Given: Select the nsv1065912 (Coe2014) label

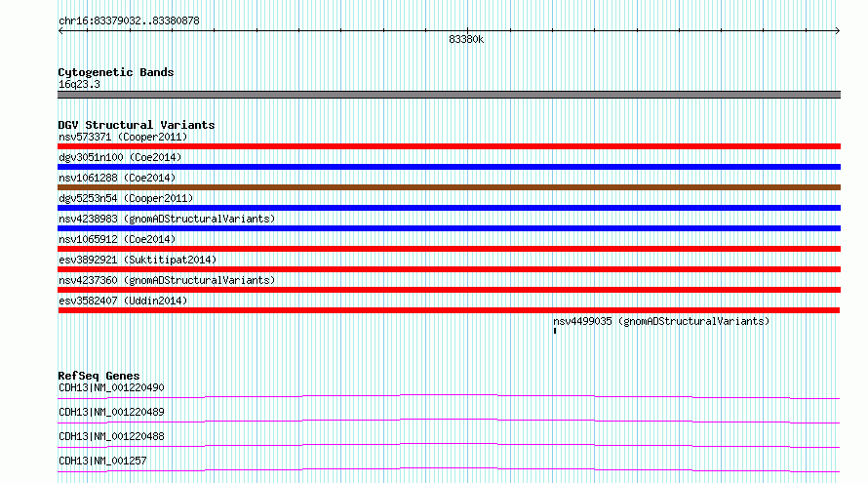Looking at the screenshot, I should 117,239.
